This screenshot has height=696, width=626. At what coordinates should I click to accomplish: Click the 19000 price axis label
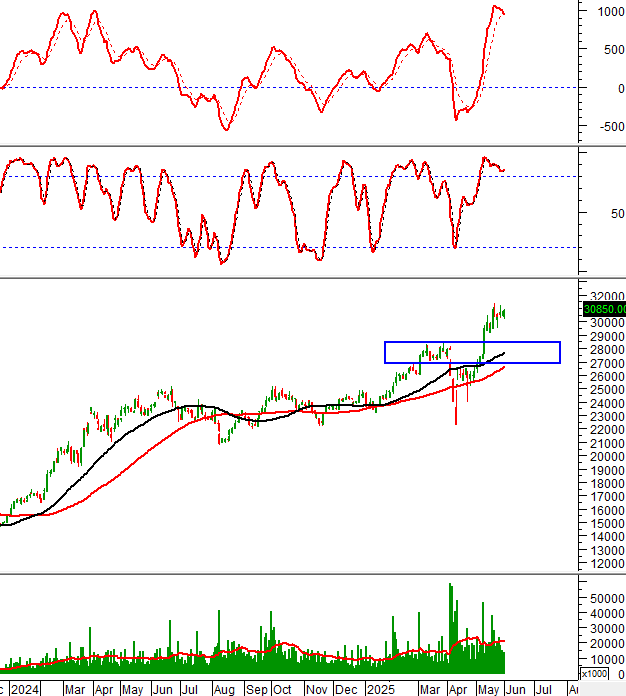[x=607, y=470]
